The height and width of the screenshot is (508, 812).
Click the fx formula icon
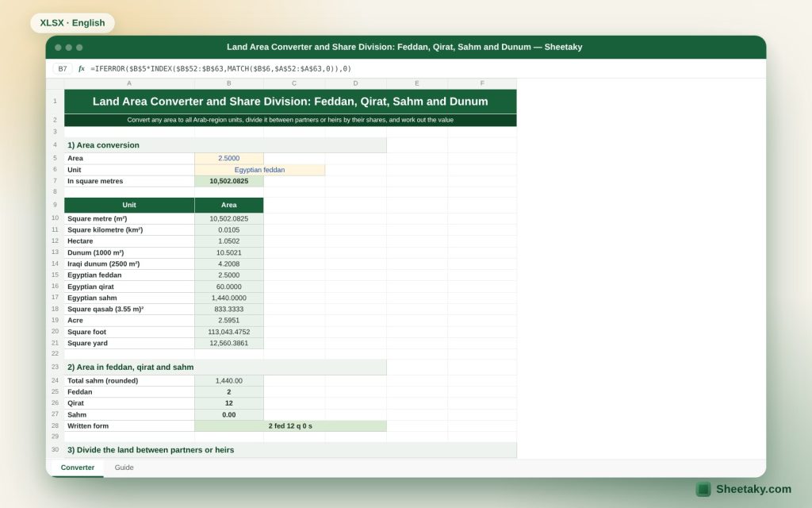click(x=82, y=68)
